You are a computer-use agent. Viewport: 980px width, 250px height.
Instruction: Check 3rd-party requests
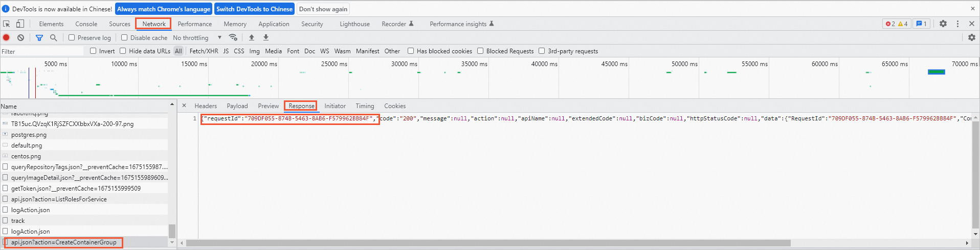[x=542, y=51]
